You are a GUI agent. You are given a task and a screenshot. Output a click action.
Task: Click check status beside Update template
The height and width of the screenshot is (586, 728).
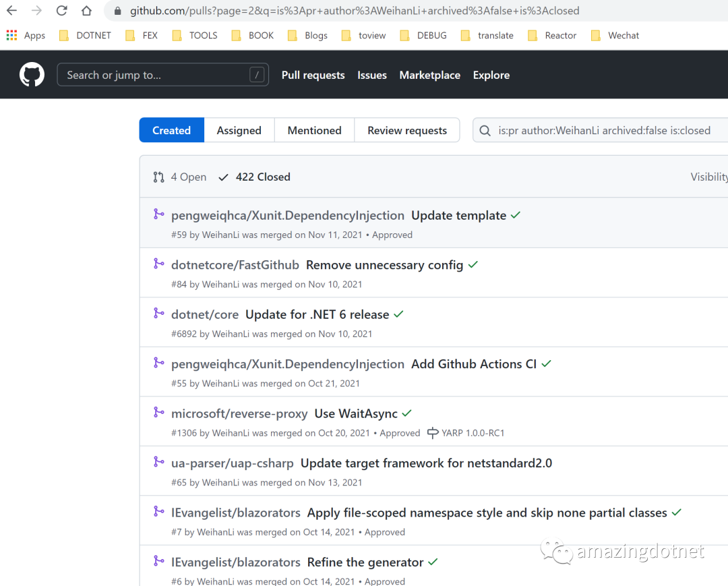[x=516, y=215]
